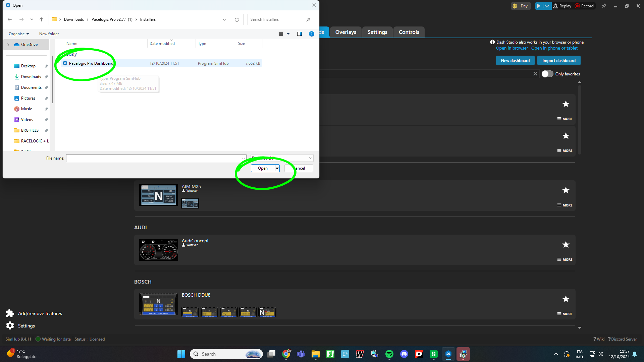Screen dimensions: 644x362
Task: Go back in the Open dialog
Action: [10, 19]
